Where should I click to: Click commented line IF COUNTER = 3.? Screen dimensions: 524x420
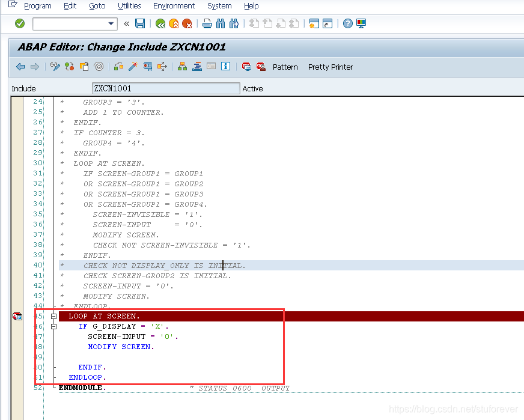point(109,133)
